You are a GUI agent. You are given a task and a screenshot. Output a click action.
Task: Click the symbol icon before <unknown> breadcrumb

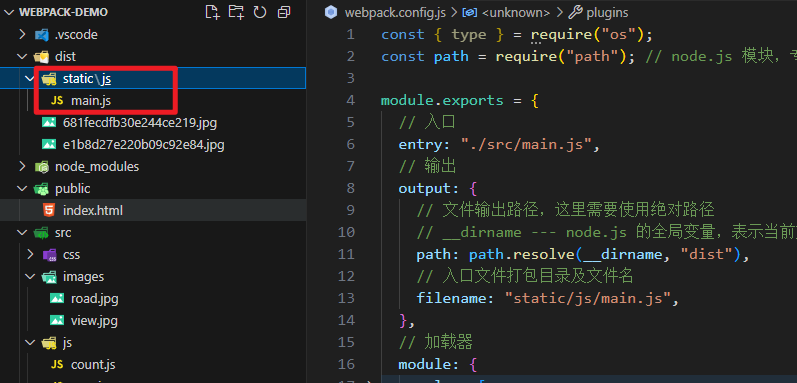coord(471,12)
